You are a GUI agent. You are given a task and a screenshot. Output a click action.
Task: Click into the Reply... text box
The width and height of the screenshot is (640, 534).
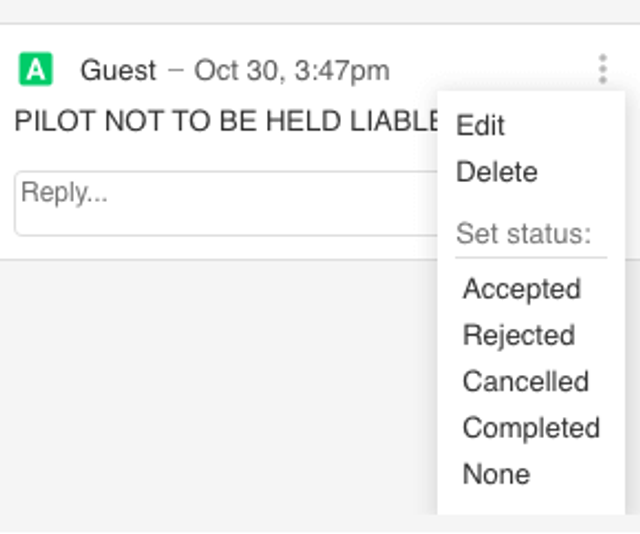[220, 203]
